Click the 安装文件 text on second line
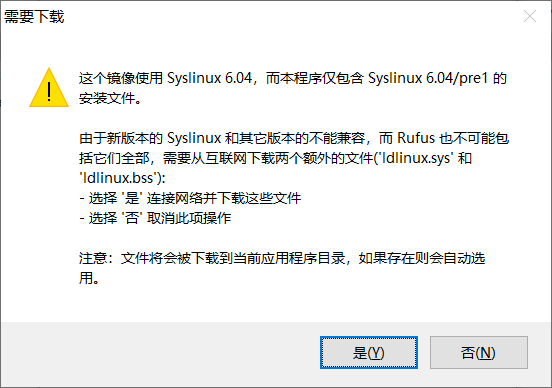Viewport: 552px width, 388px height. 107,98
